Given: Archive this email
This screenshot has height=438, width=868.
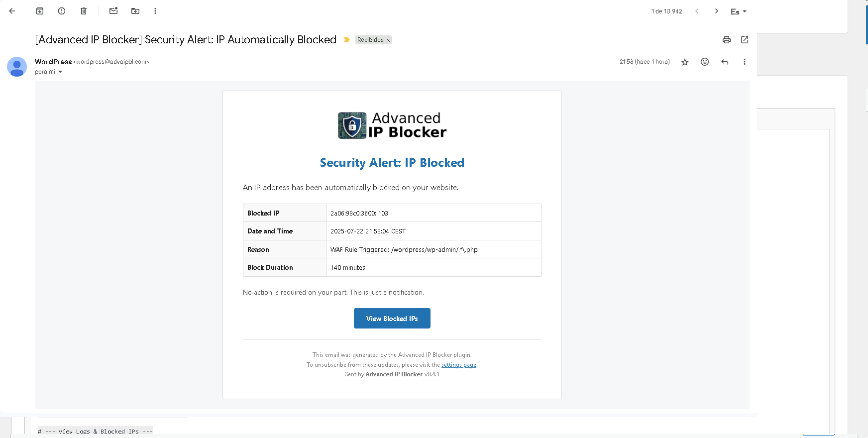Looking at the screenshot, I should 40,11.
